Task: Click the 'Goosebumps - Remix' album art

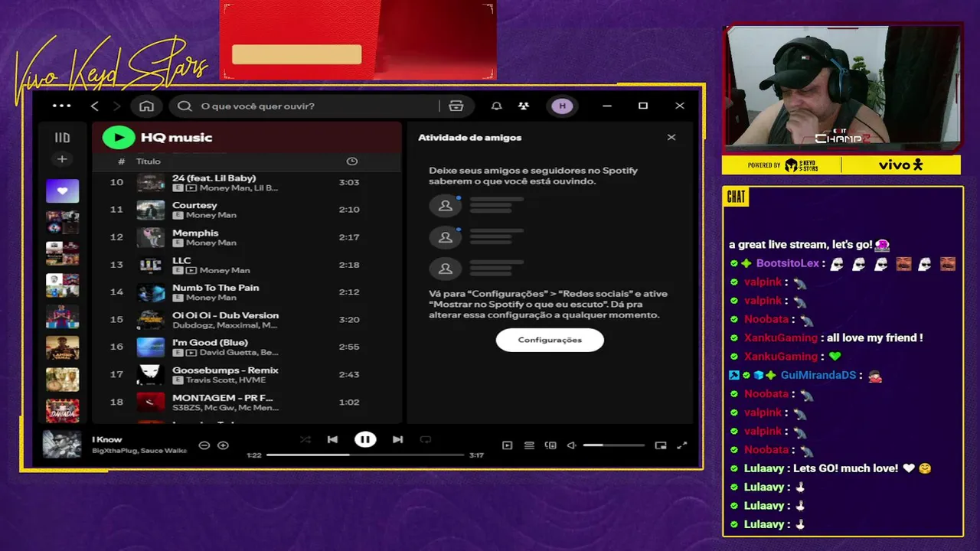Action: (151, 375)
